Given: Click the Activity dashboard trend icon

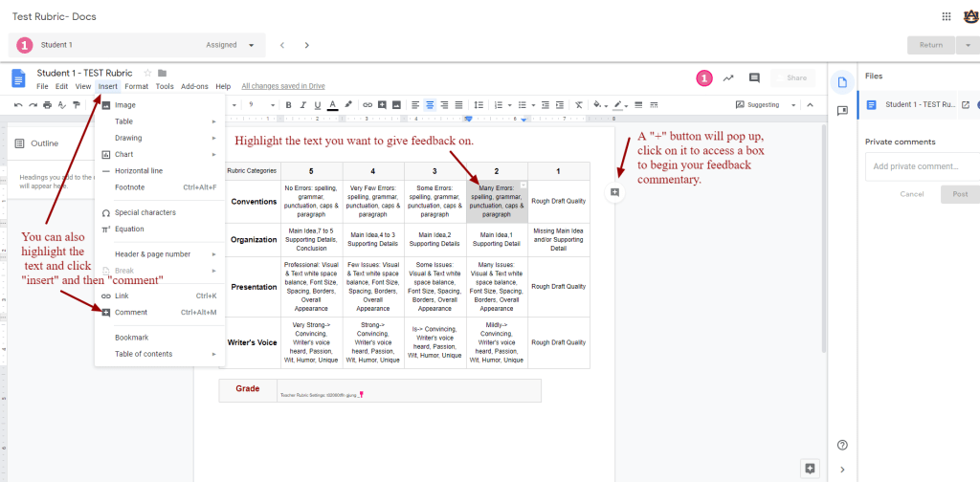Looking at the screenshot, I should point(728,78).
